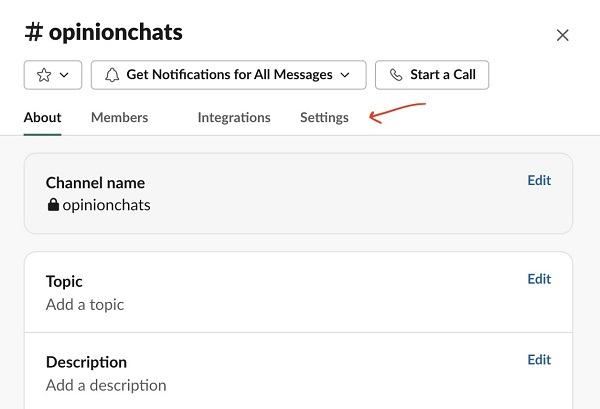Image resolution: width=600 pixels, height=409 pixels.
Task: Click the 'Channel name' heading
Action: (95, 183)
